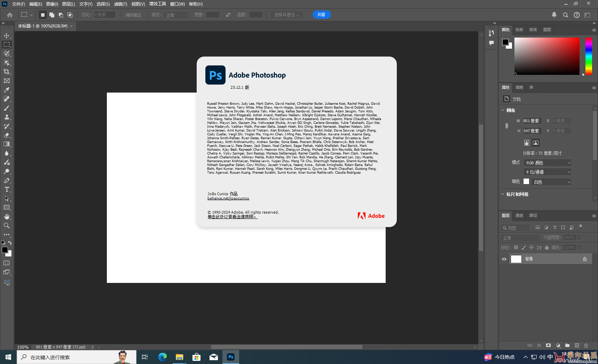Image resolution: width=598 pixels, height=364 pixels.
Task: Select the Pen tool
Action: coord(7,180)
